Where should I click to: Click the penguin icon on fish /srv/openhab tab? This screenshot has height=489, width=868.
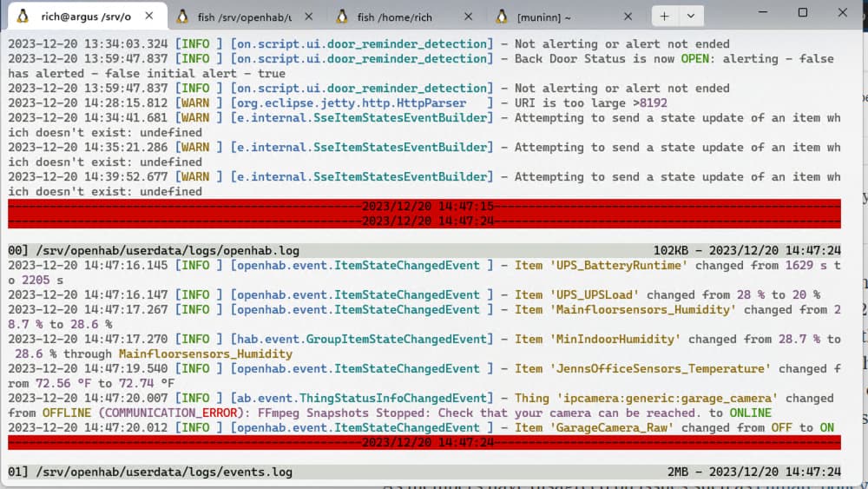click(182, 17)
